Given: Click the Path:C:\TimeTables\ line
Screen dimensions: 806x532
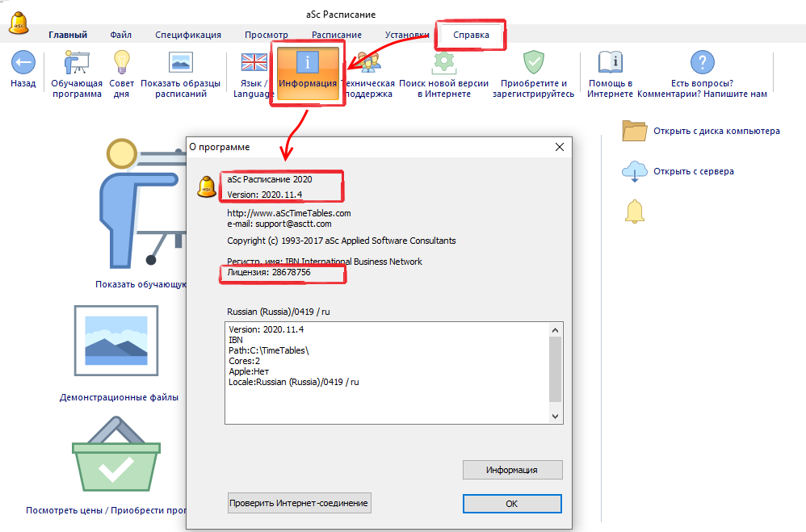Looking at the screenshot, I should (268, 350).
